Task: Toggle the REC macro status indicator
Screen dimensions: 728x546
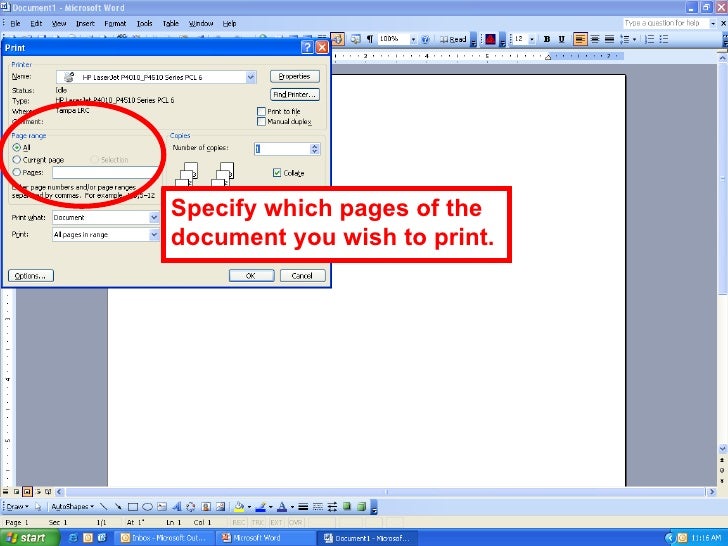Action: pos(239,523)
